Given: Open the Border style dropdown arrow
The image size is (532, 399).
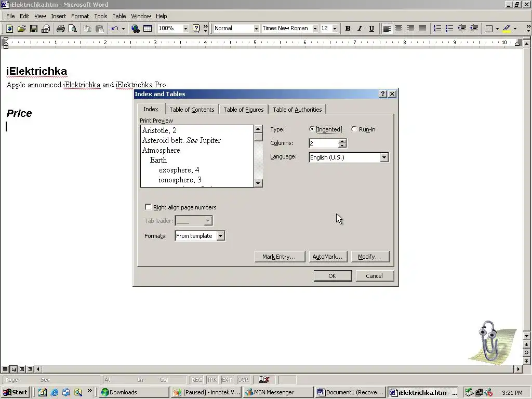Looking at the screenshot, I should click(x=497, y=29).
